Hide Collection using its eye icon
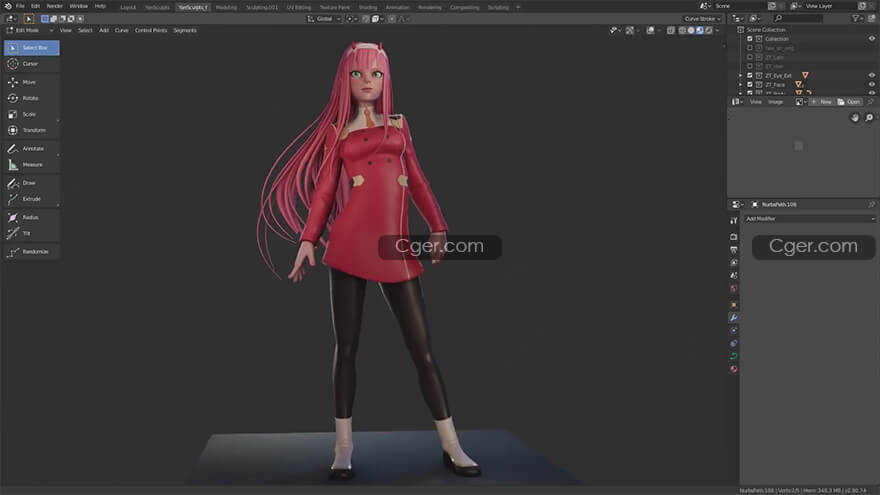 coord(872,39)
